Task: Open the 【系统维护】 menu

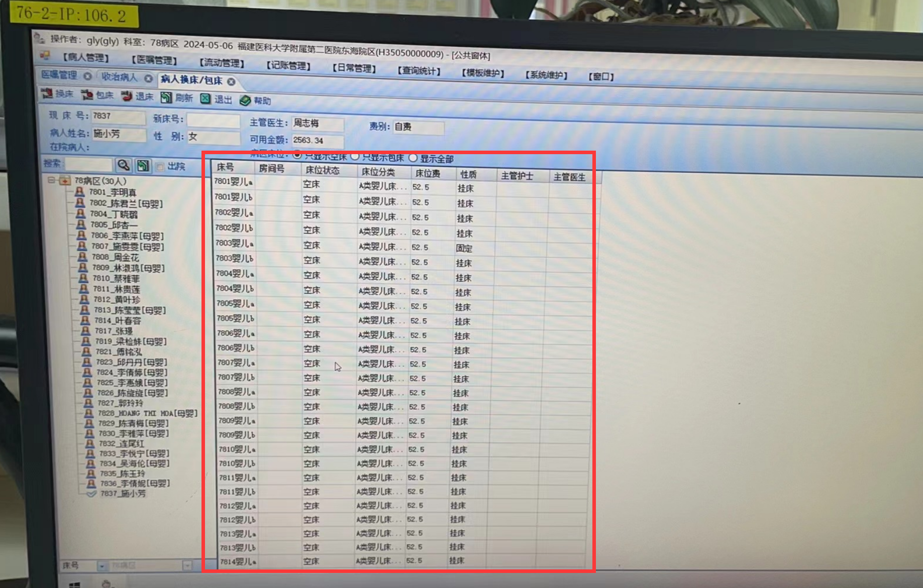Action: point(546,75)
